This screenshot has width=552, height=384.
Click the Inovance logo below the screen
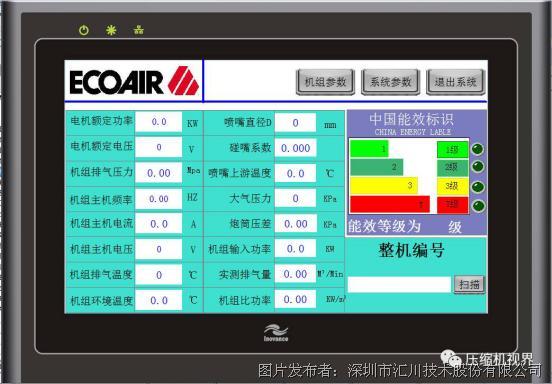click(x=276, y=333)
